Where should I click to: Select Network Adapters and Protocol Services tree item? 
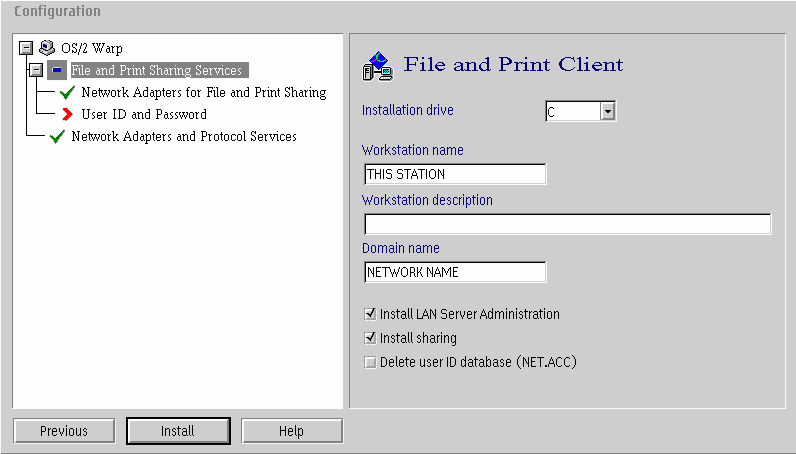click(x=184, y=136)
